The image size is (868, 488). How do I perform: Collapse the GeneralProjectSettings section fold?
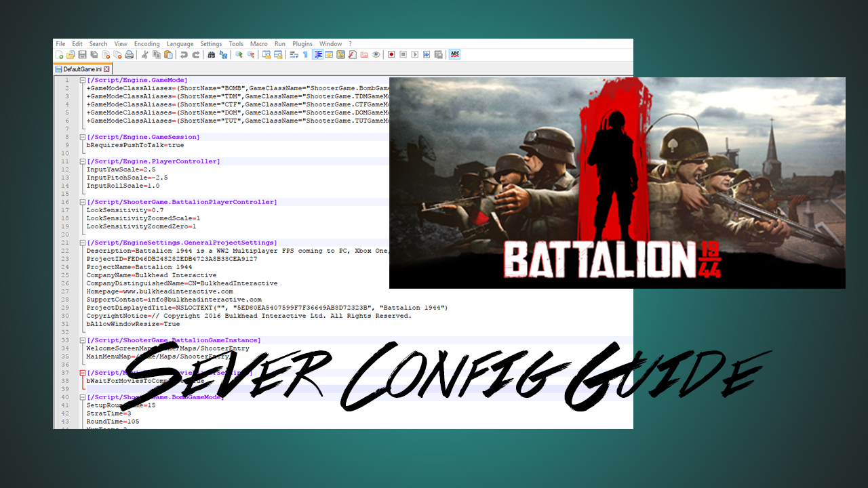pyautogui.click(x=82, y=242)
